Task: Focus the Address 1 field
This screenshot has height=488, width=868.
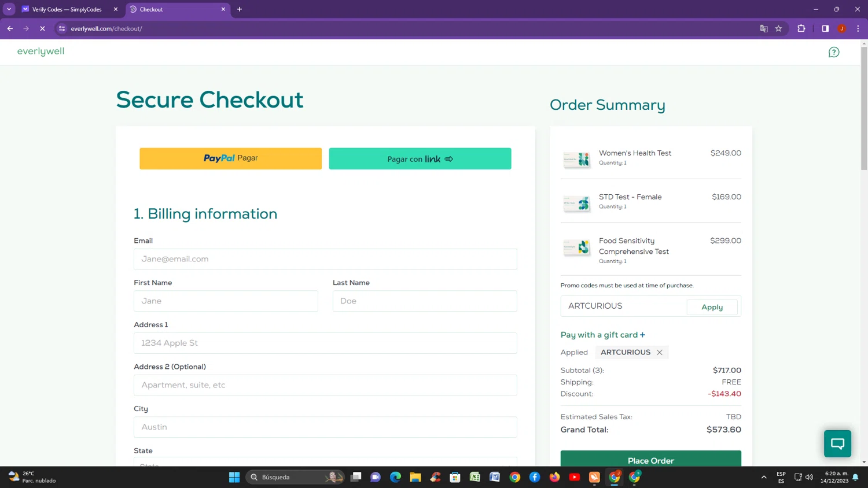Action: click(x=325, y=343)
